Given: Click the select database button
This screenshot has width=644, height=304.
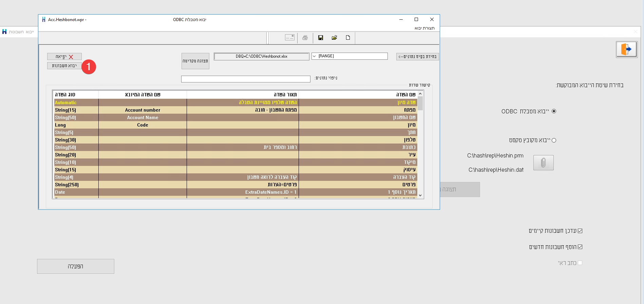Looking at the screenshot, I should (417, 57).
